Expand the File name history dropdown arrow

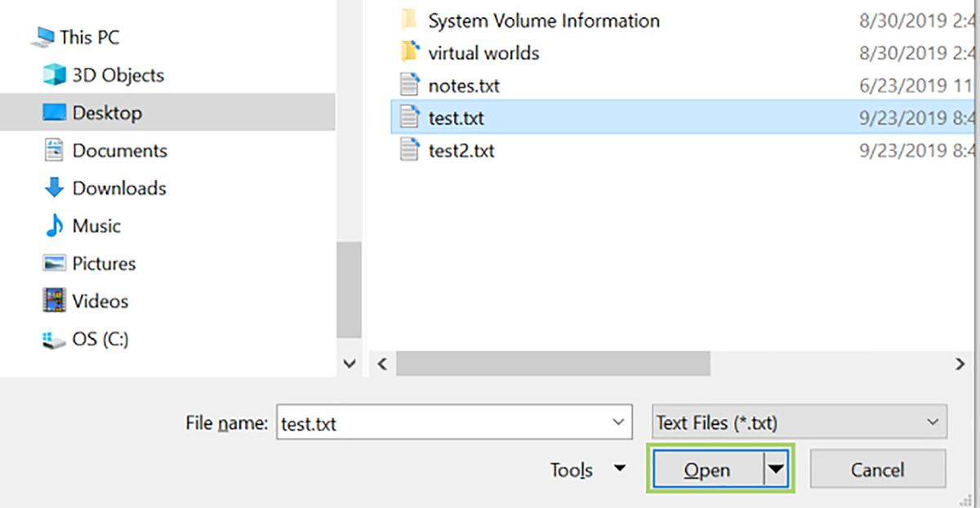click(x=618, y=422)
